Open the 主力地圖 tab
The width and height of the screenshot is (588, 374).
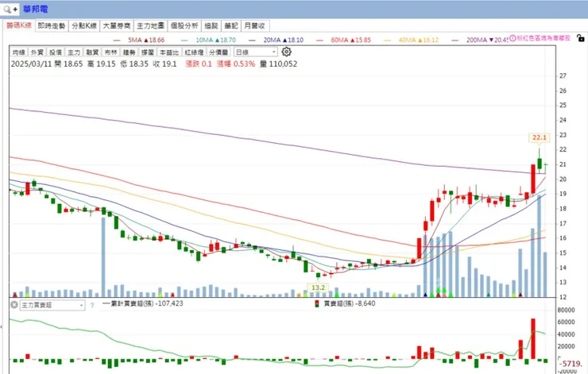pyautogui.click(x=150, y=26)
